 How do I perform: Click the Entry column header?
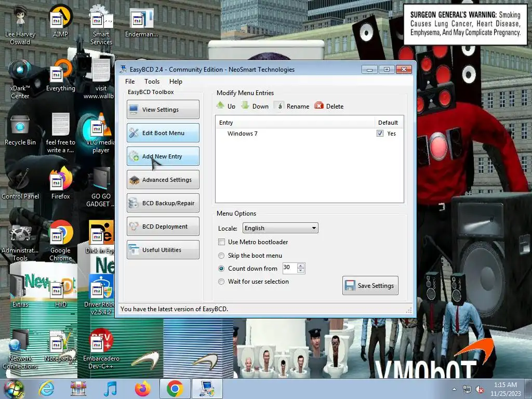[x=295, y=123]
